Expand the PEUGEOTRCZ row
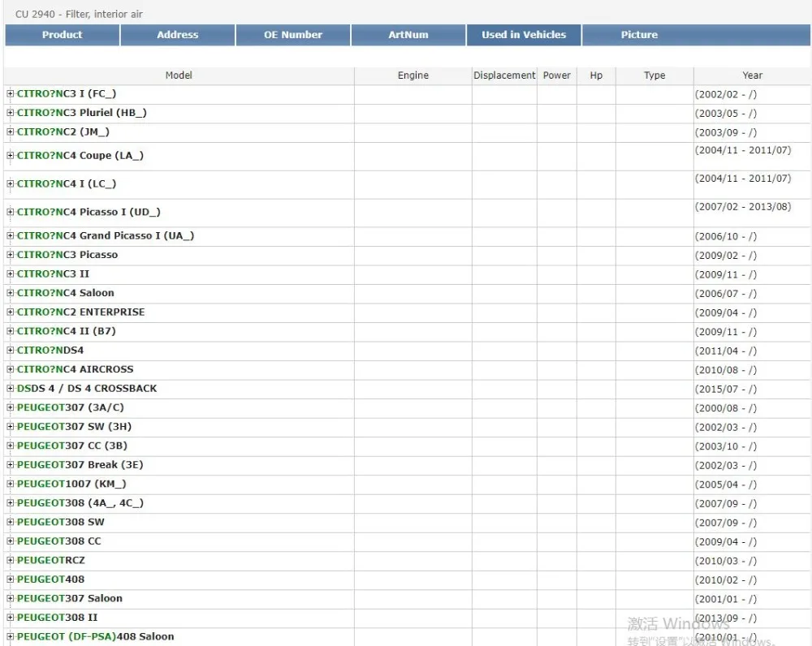The height and width of the screenshot is (646, 812). point(11,561)
